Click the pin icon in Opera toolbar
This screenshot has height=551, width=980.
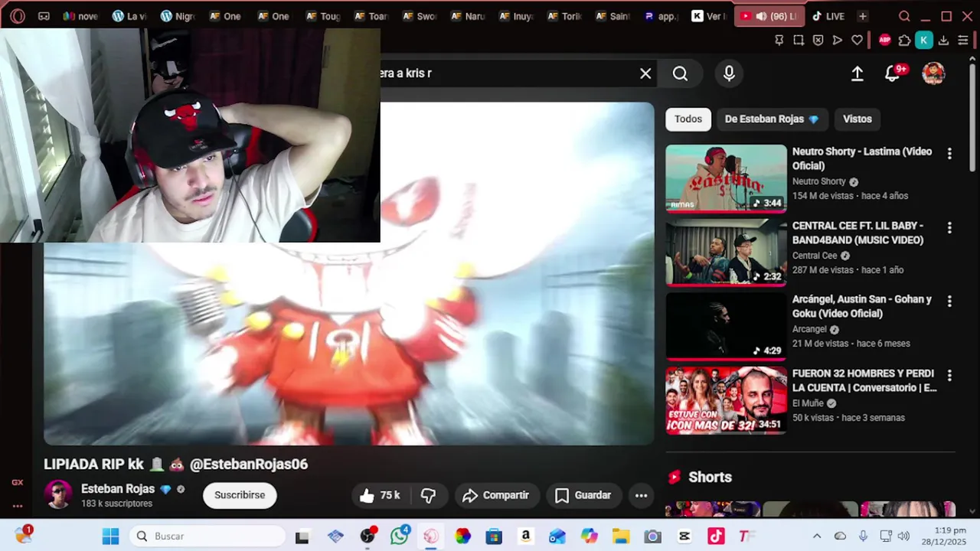pyautogui.click(x=779, y=41)
